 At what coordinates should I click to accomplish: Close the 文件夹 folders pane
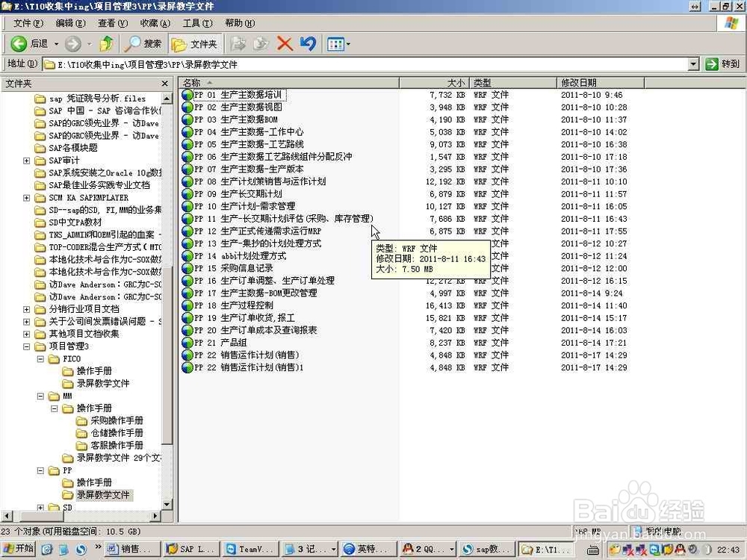click(165, 84)
